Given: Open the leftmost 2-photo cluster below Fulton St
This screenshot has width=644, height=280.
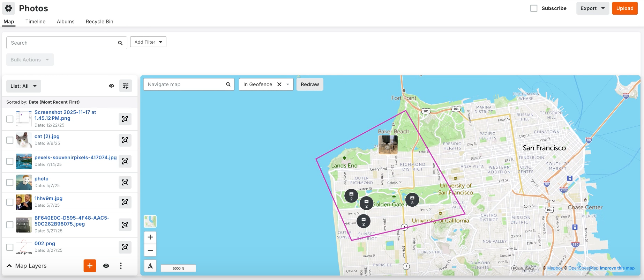Looking at the screenshot, I should 351,196.
